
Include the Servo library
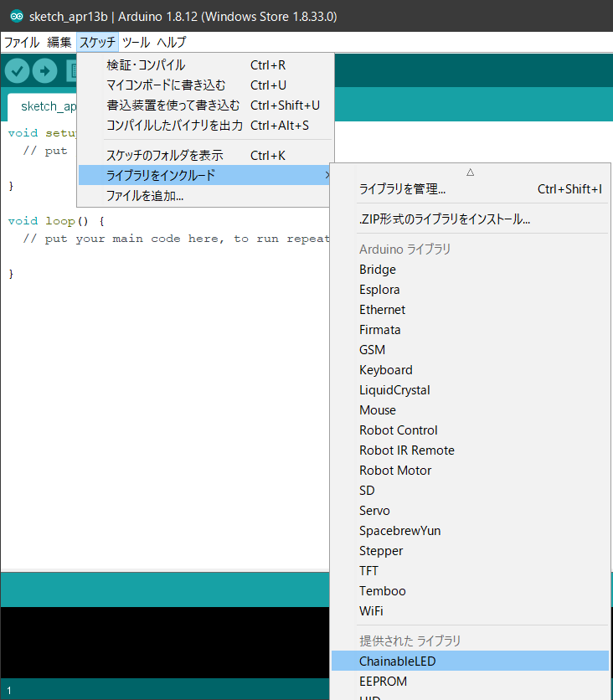click(x=470, y=511)
